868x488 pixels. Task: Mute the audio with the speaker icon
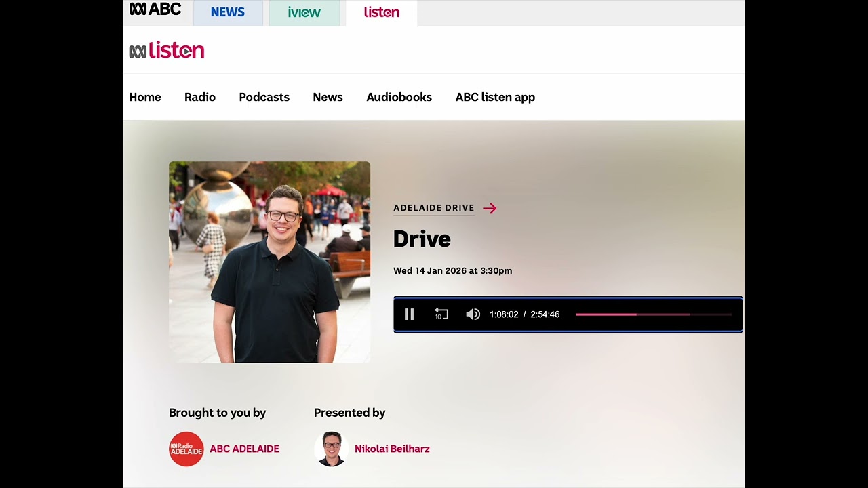[x=473, y=314]
